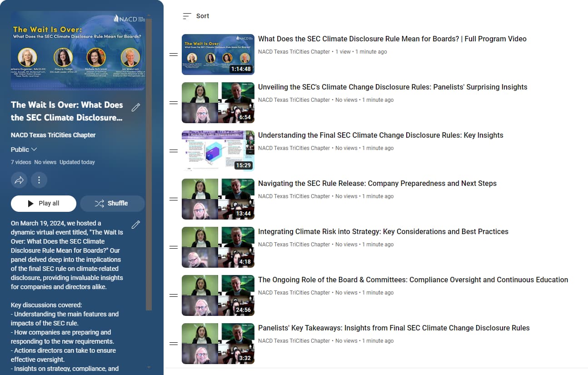588x375 pixels.
Task: Grab reorder handle for Integrating Climate Risk video
Action: point(173,247)
